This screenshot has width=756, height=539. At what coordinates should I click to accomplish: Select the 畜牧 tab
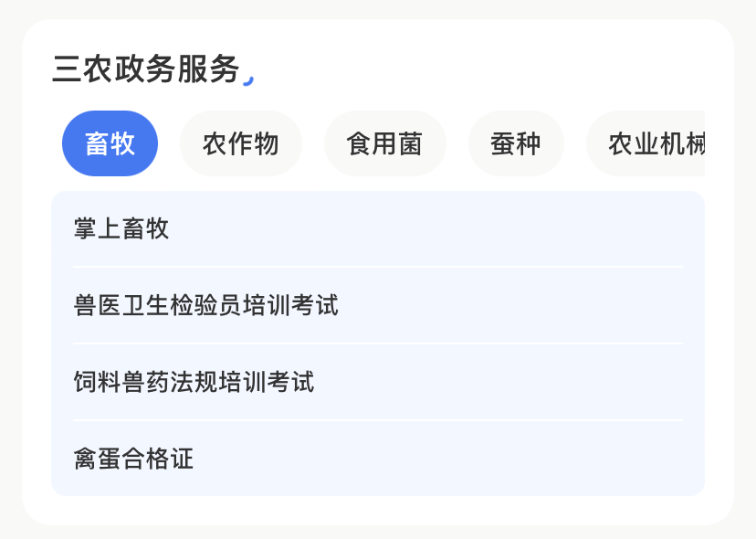[x=110, y=143]
